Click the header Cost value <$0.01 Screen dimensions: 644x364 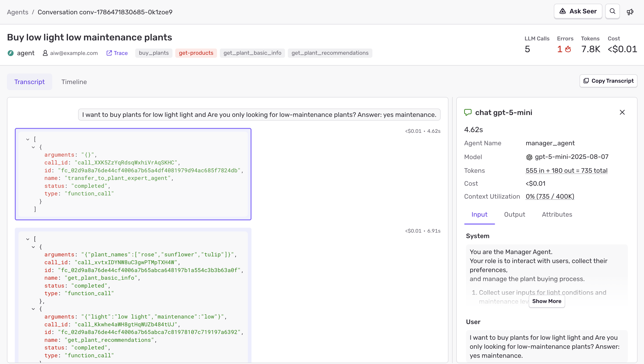pos(622,49)
